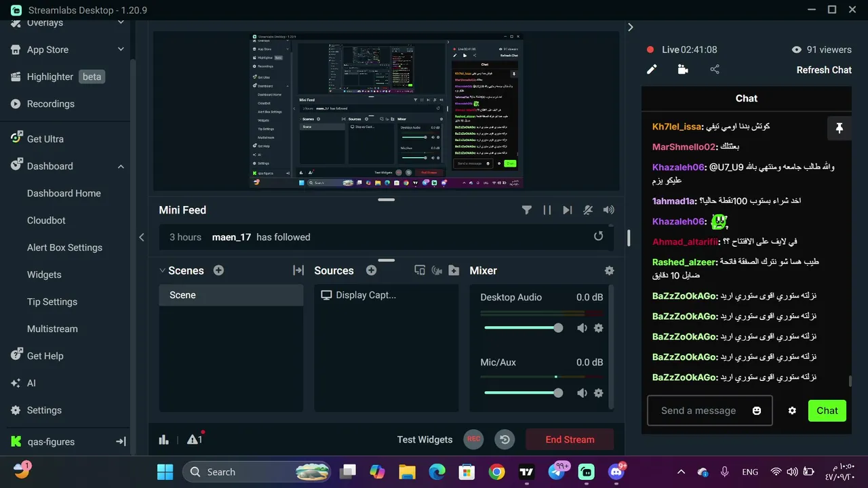Click the qas-figures Kick account icon
The height and width of the screenshot is (488, 868).
[x=16, y=442]
